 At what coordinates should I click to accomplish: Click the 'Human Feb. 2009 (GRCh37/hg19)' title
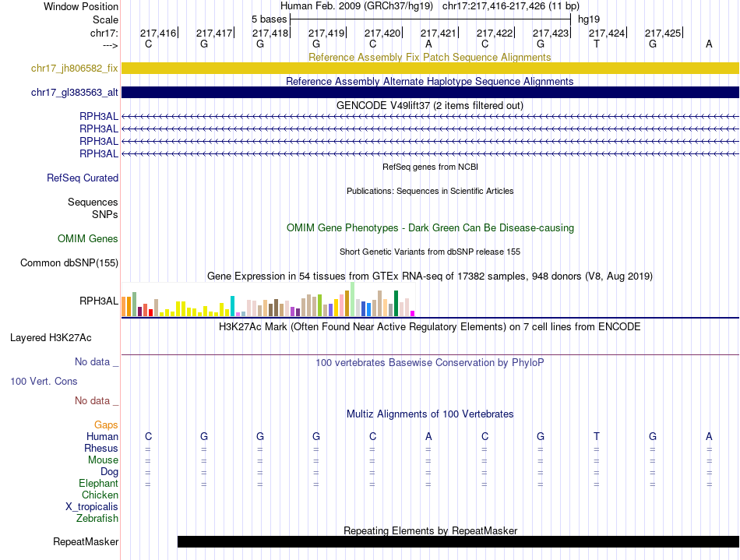(x=357, y=6)
